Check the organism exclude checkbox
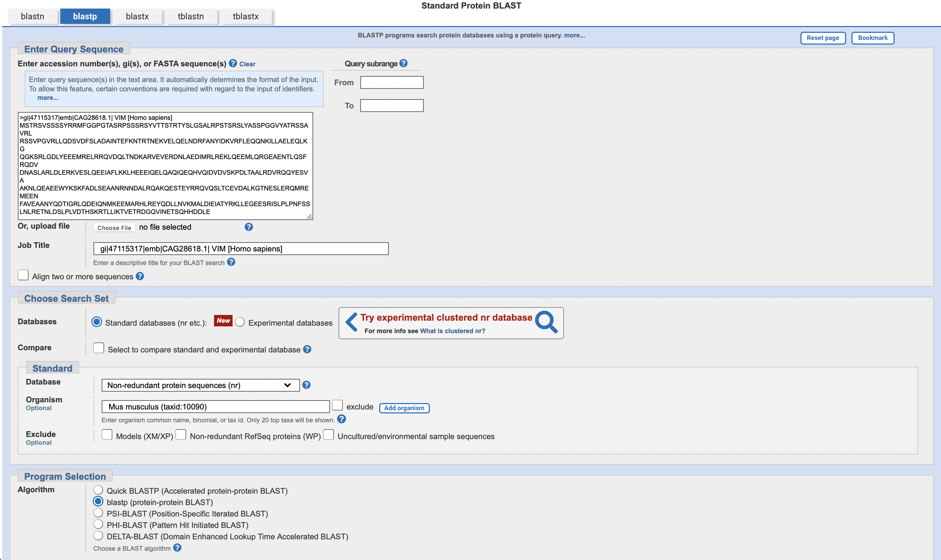This screenshot has height=560, width=941. click(x=337, y=405)
